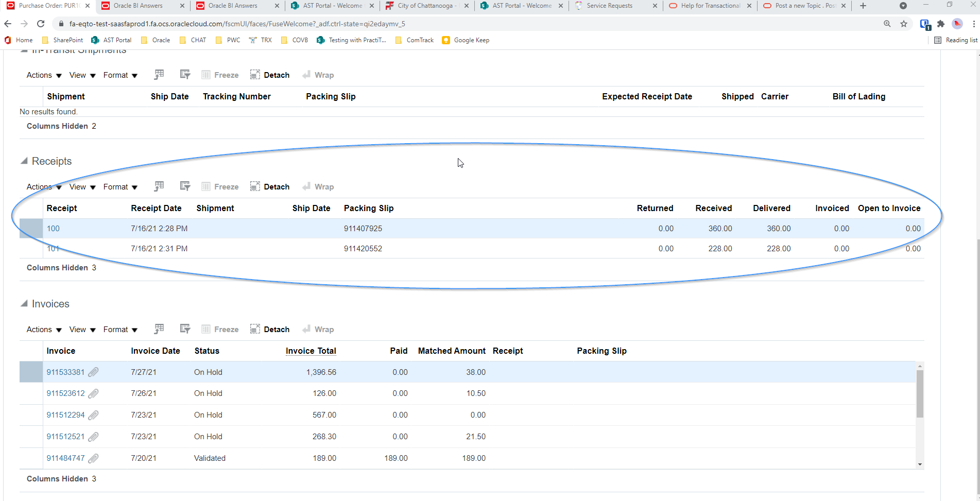
Task: Toggle Freeze on the In-Transit Shipments table
Action: 220,74
